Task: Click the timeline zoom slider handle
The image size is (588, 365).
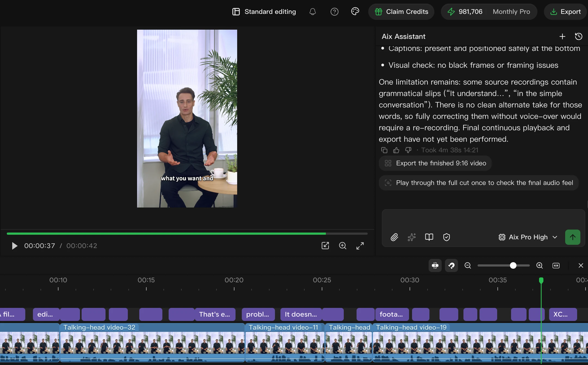Action: (513, 265)
